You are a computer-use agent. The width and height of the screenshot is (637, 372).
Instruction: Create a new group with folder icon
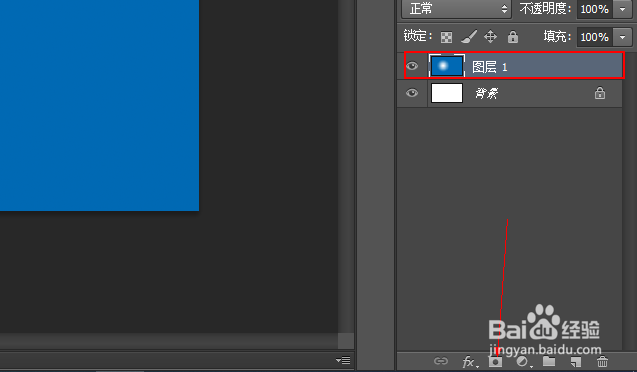point(549,361)
